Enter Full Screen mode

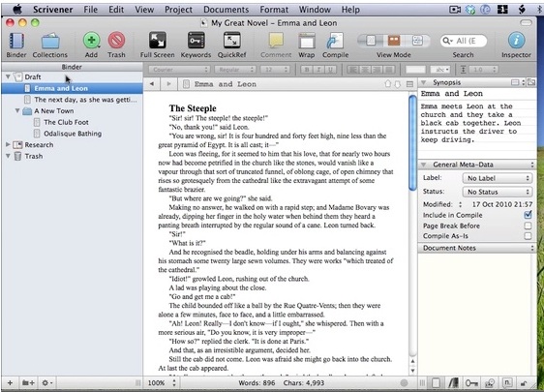(x=158, y=41)
